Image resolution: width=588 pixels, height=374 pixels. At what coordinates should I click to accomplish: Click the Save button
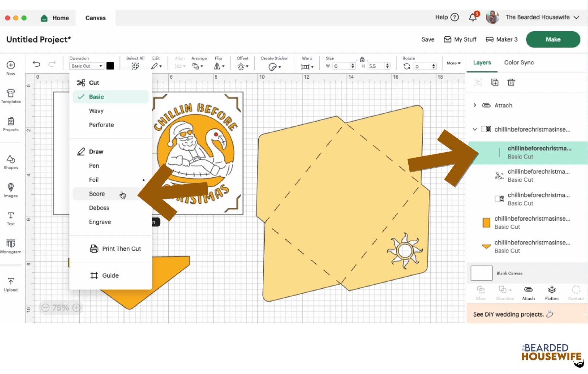click(x=428, y=39)
